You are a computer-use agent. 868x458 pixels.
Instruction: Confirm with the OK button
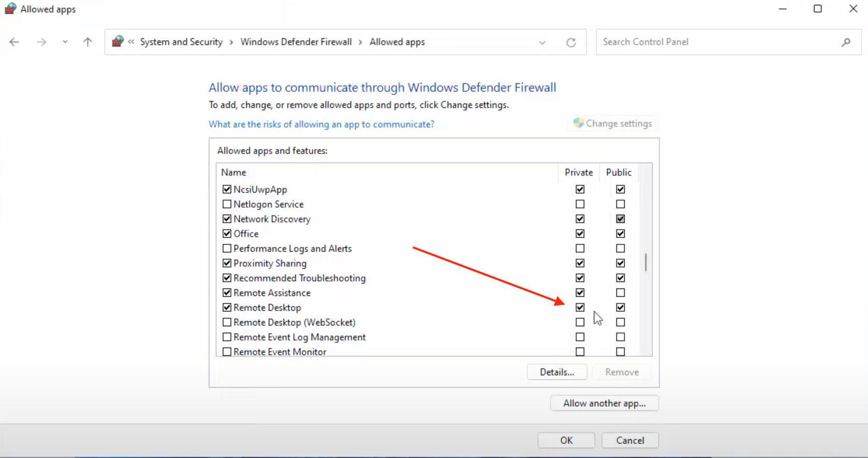coord(566,440)
